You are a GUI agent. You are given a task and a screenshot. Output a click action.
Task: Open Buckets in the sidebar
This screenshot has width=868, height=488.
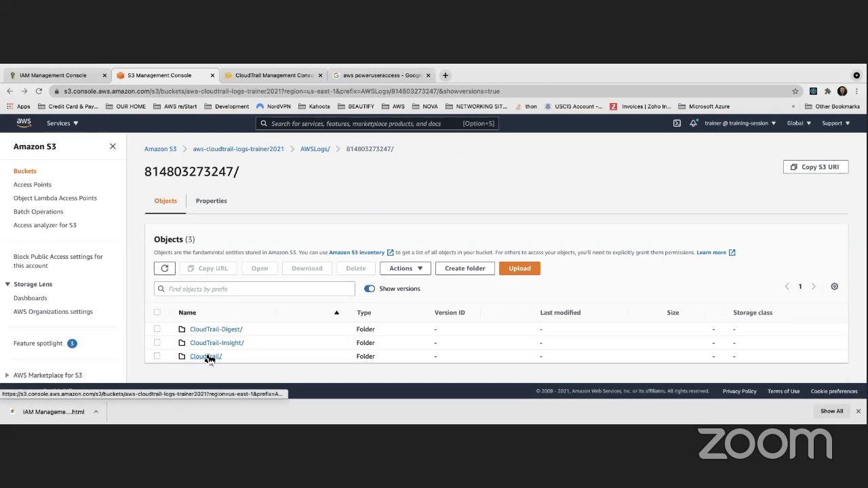(25, 171)
